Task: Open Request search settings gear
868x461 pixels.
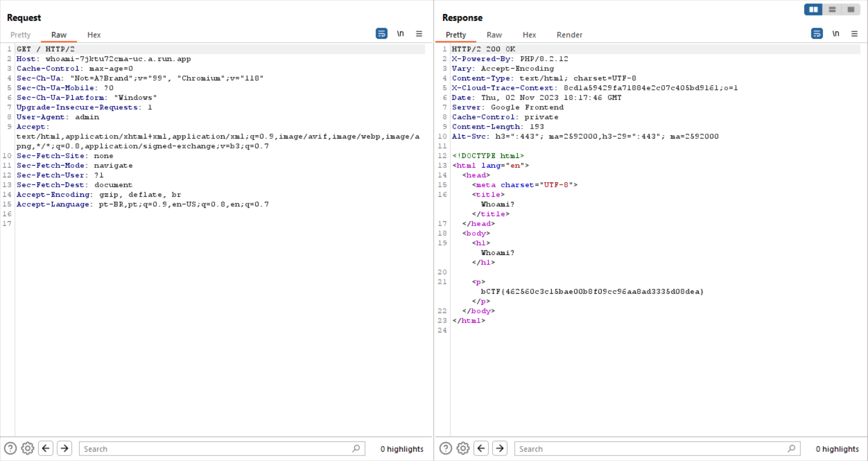Action: click(28, 448)
